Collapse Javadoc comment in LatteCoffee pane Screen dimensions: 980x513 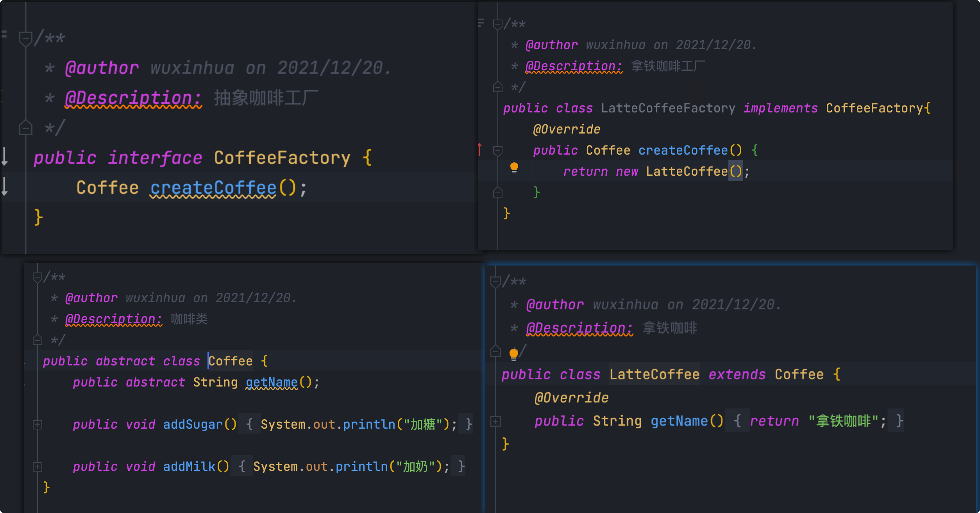click(x=495, y=281)
